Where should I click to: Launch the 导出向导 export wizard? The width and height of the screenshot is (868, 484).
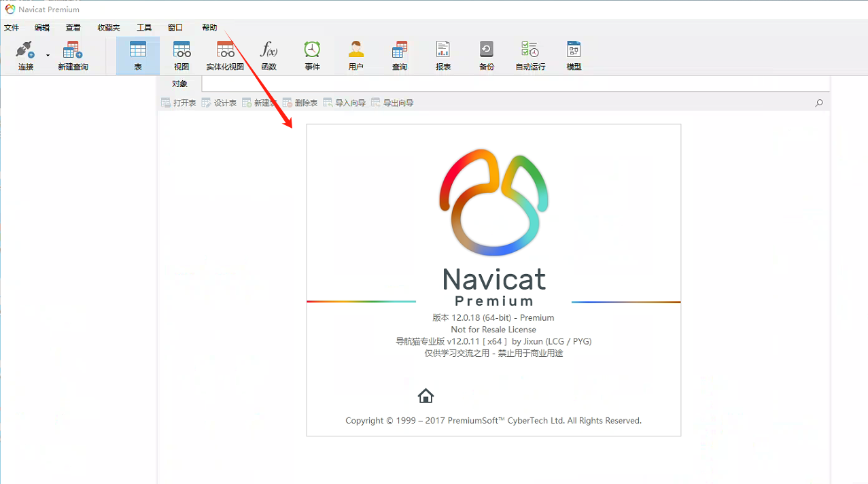392,103
